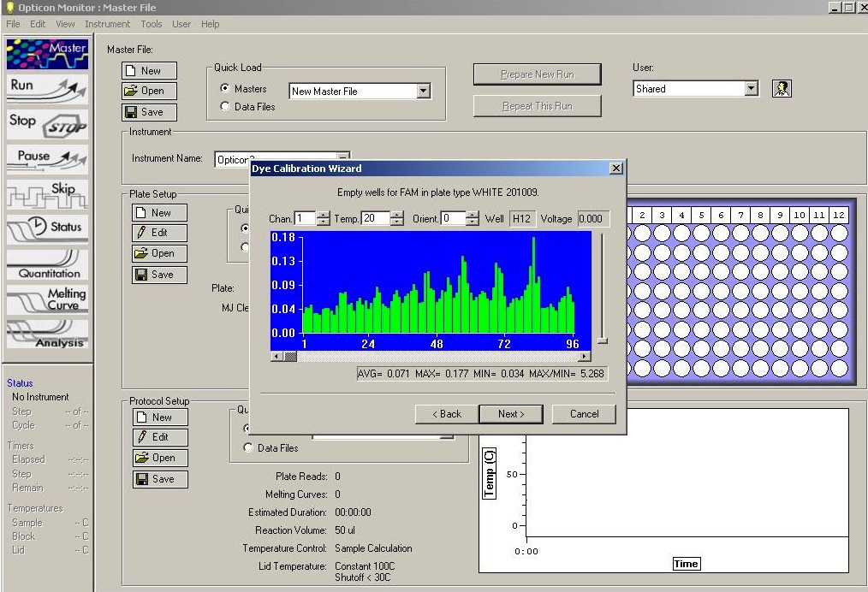Screen dimensions: 868x592
Task: Hit the Stop sidebar icon
Action: click(47, 123)
